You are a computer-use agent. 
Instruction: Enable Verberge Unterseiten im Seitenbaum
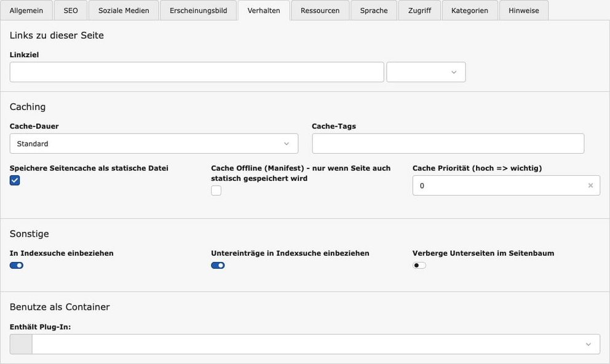click(419, 266)
